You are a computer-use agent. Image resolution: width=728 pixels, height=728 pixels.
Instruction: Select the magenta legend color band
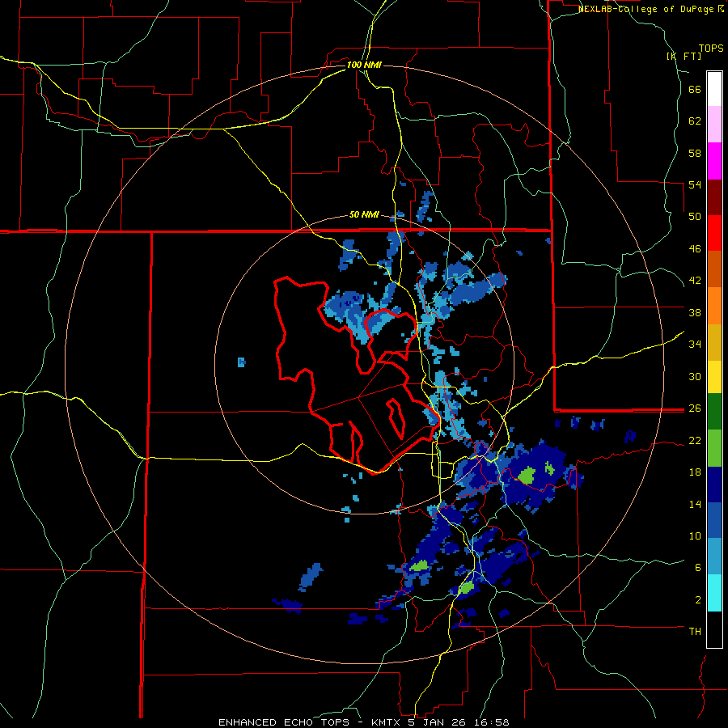point(714,161)
